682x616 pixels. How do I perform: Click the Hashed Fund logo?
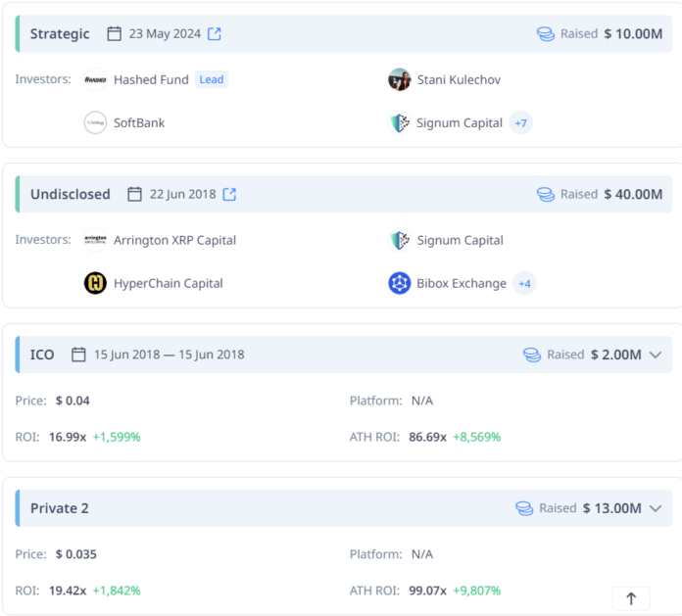tap(95, 80)
